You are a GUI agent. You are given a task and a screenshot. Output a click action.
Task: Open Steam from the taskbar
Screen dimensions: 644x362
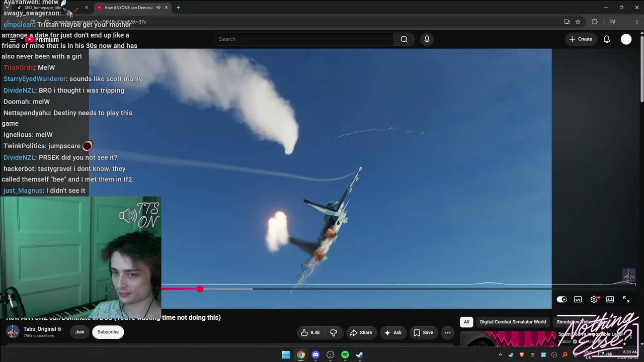360,355
